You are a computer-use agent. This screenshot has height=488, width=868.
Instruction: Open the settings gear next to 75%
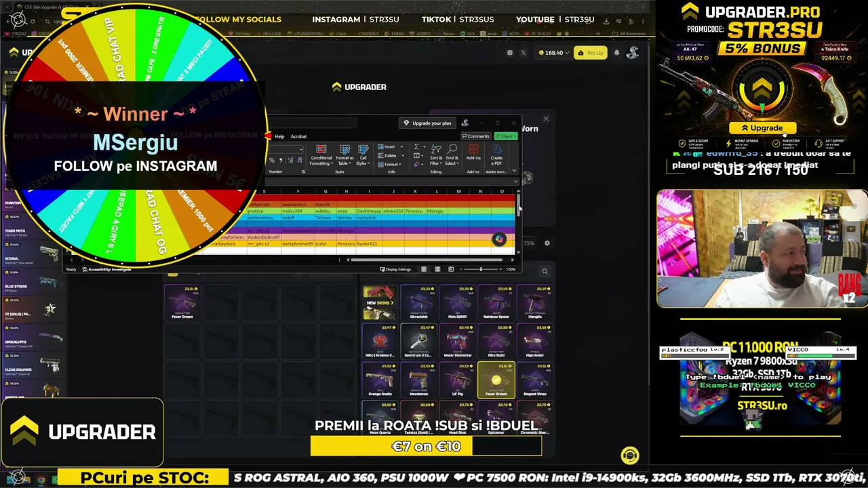coord(547,243)
